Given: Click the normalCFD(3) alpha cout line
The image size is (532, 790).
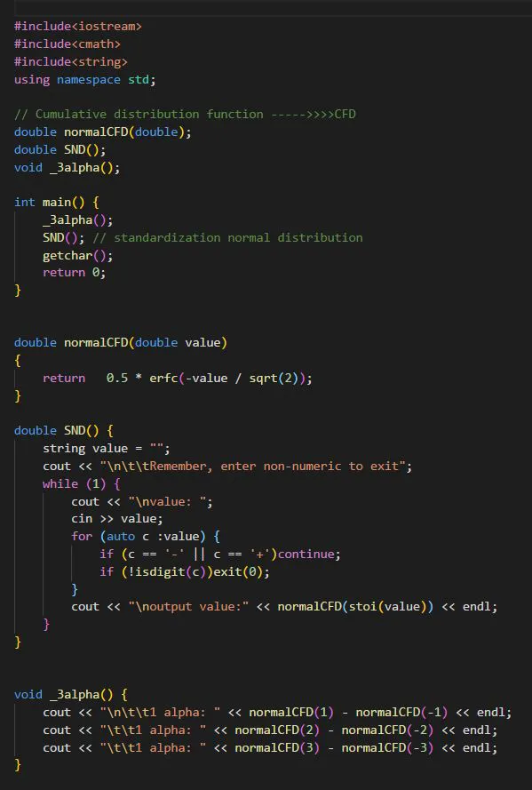Looking at the screenshot, I should click(x=270, y=747).
